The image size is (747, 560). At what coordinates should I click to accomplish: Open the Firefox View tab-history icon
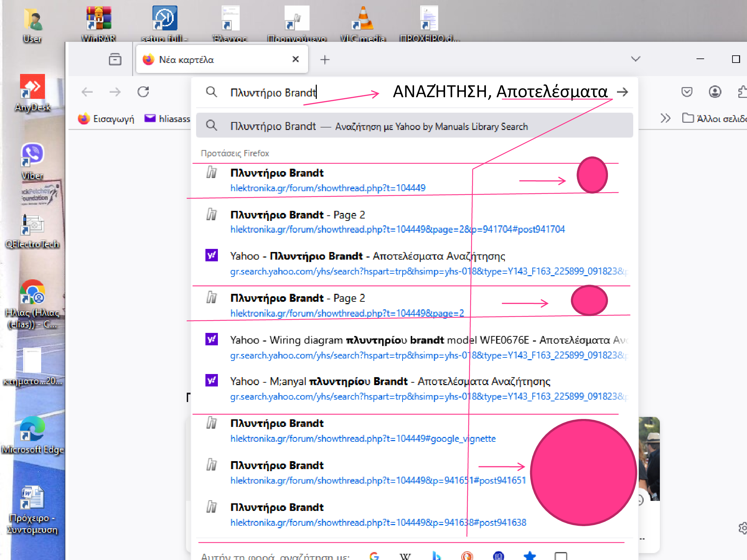tap(115, 59)
